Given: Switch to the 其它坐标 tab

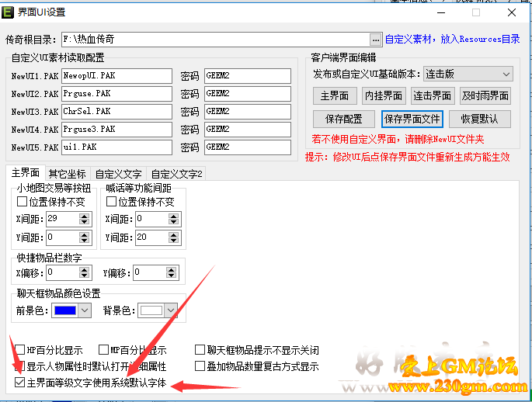Looking at the screenshot, I should point(67,174).
